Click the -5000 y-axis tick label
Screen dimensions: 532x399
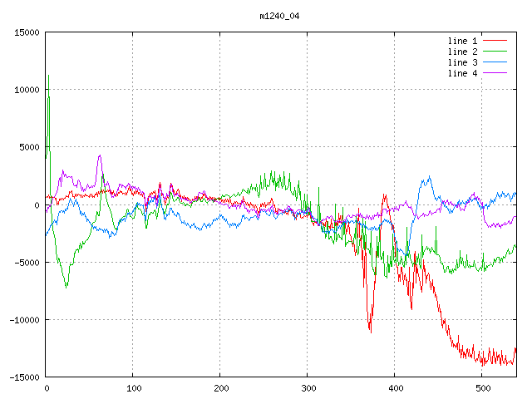(x=26, y=263)
